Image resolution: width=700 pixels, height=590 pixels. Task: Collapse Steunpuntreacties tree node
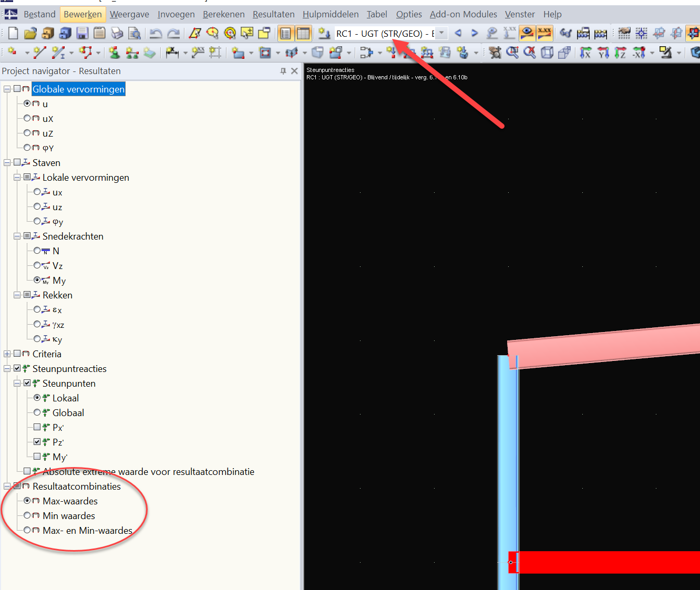tap(7, 369)
